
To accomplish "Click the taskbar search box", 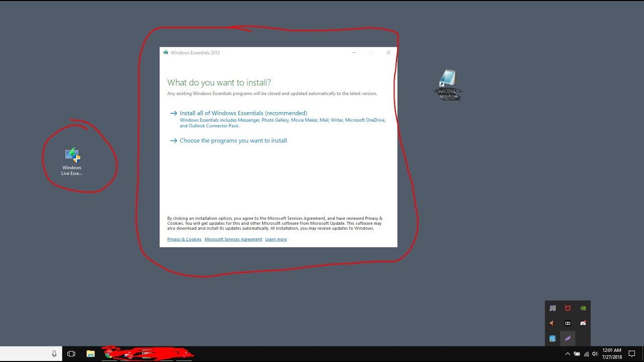I will 31,354.
